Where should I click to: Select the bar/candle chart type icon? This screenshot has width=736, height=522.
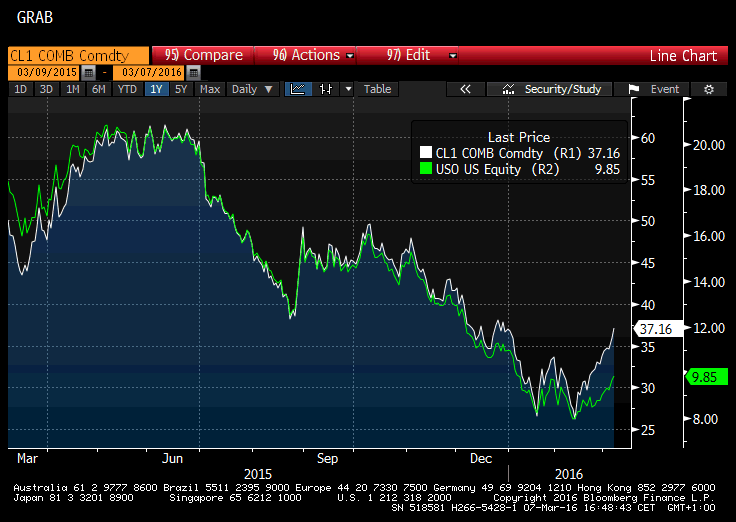(326, 89)
